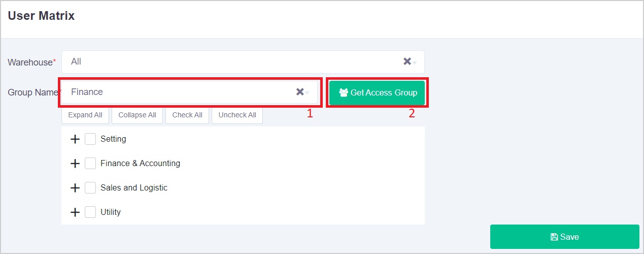Screen dimensions: 644x254
Task: Tick the Finance & Accounting checkbox
Action: pyautogui.click(x=90, y=163)
